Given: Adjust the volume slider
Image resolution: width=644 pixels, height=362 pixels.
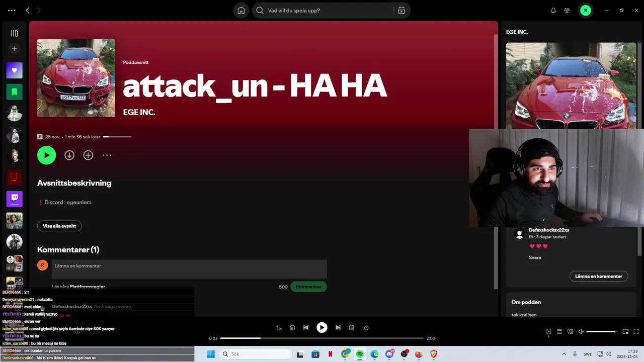Looking at the screenshot, I should tap(602, 332).
